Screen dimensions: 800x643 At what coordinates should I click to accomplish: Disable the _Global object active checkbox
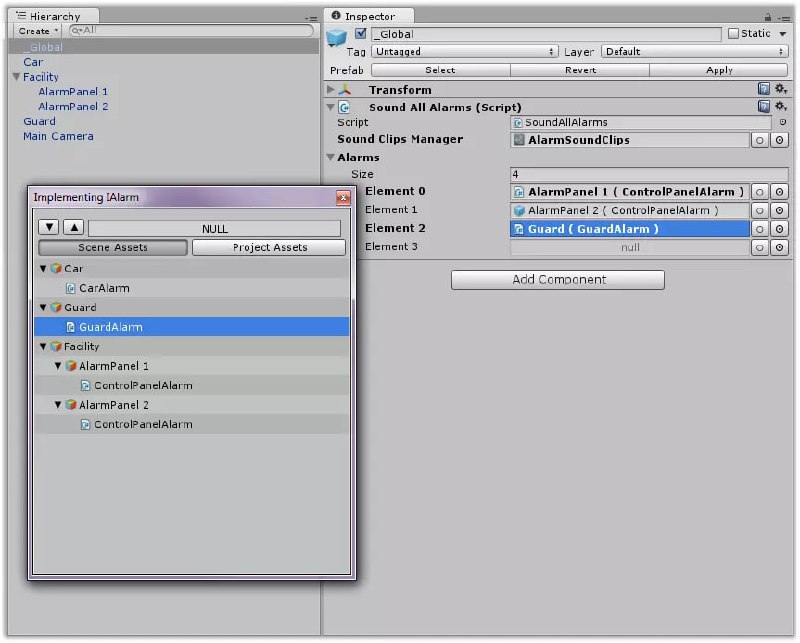pos(361,34)
